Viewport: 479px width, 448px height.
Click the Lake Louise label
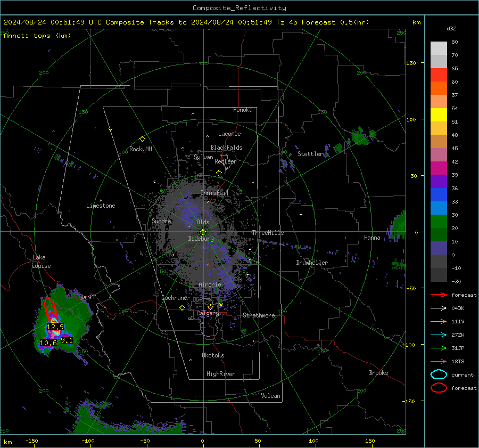point(41,262)
